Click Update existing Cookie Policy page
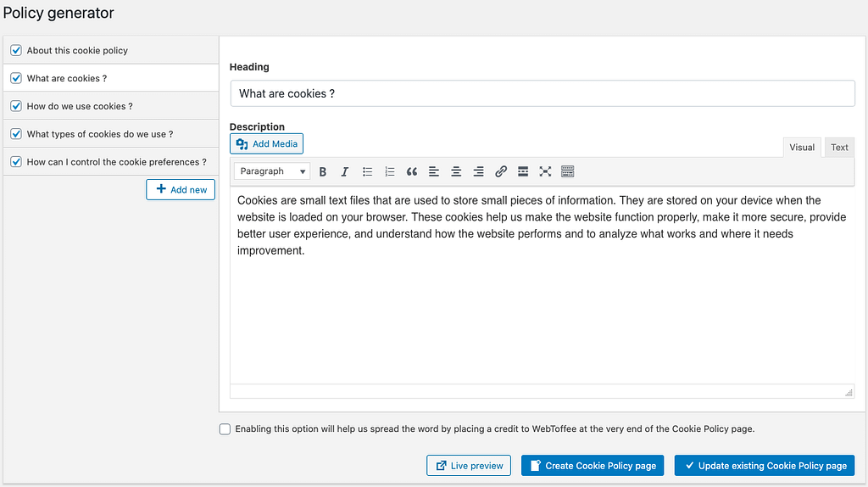 (x=765, y=466)
